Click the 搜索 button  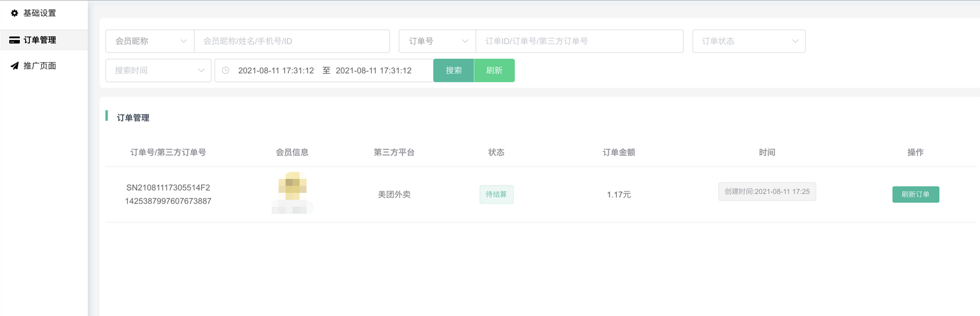coord(454,70)
